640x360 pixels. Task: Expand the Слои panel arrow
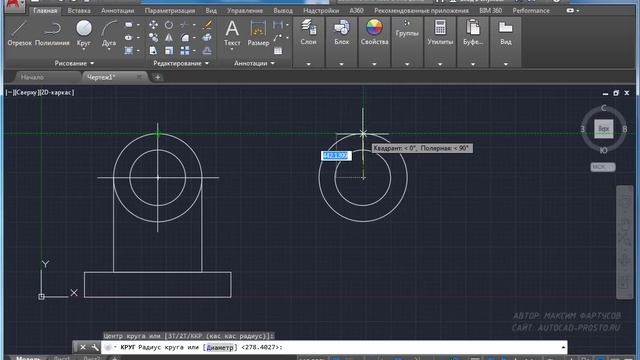click(x=309, y=64)
